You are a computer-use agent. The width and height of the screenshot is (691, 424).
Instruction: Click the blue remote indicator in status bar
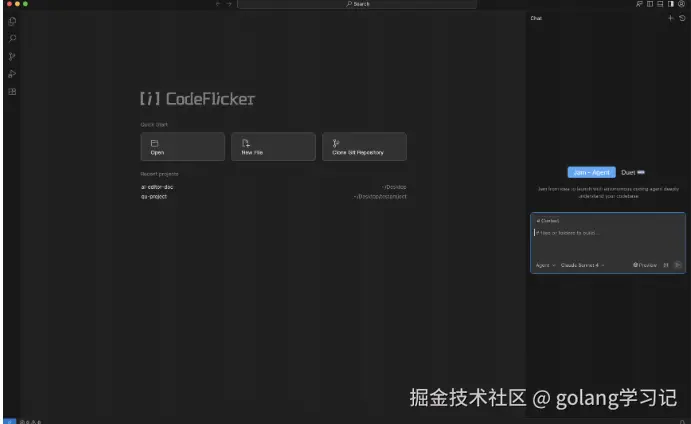click(x=10, y=421)
